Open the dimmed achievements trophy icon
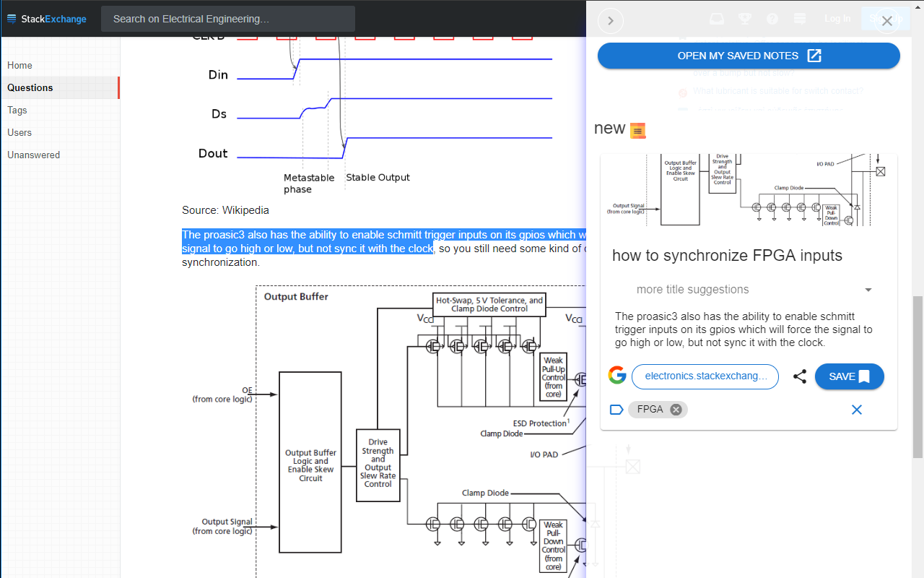The width and height of the screenshot is (924, 578). pyautogui.click(x=744, y=19)
